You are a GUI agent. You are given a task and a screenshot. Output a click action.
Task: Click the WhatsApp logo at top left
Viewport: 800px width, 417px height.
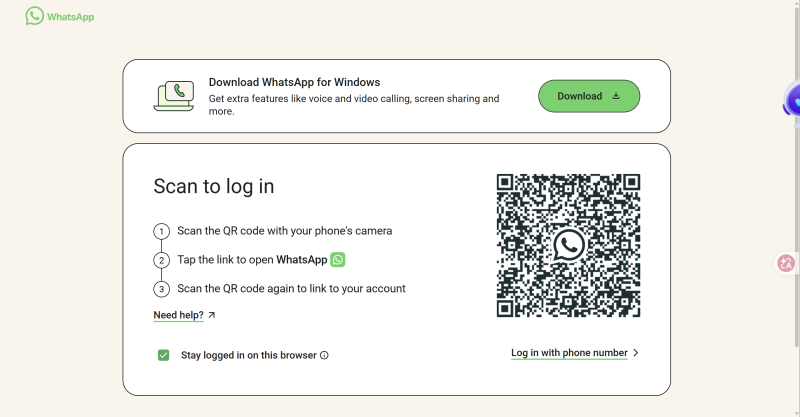click(x=60, y=16)
